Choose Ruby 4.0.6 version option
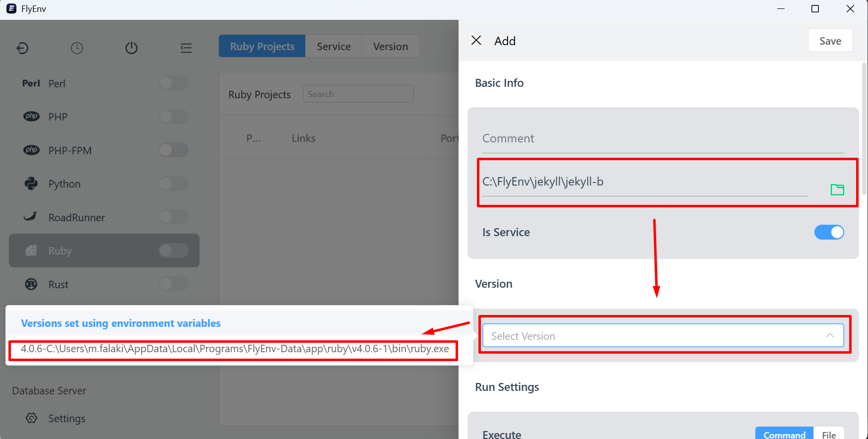 (x=234, y=349)
